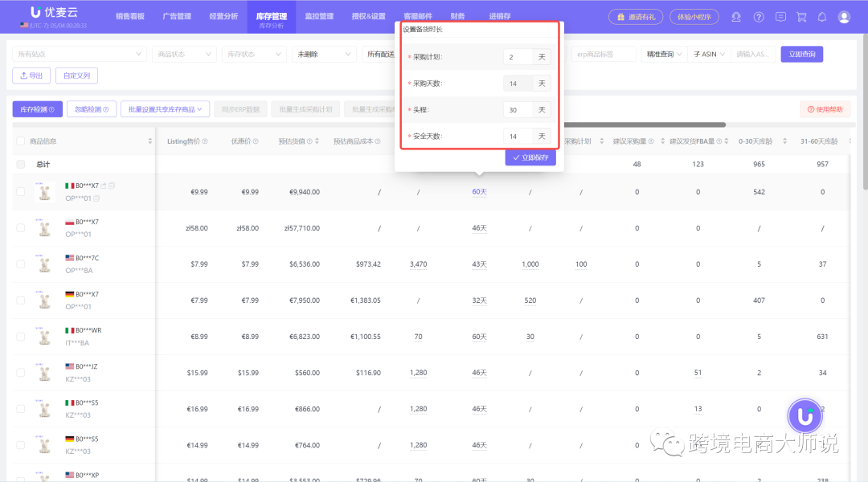
Task: Open 使用帮助 help in the table toolbar
Action: coord(827,109)
